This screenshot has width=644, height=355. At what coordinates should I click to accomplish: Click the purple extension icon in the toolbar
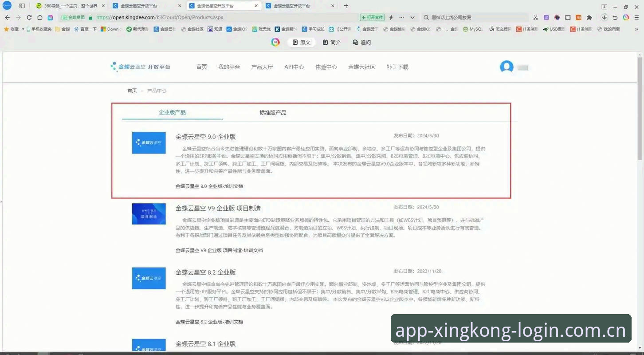[x=546, y=17]
